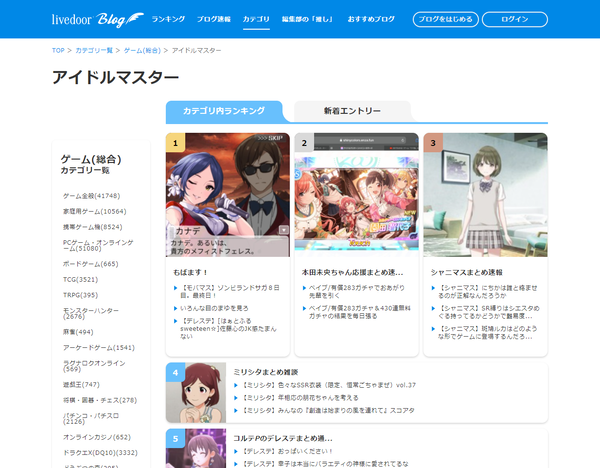Open 430連無料ガチャ article link

(360, 312)
